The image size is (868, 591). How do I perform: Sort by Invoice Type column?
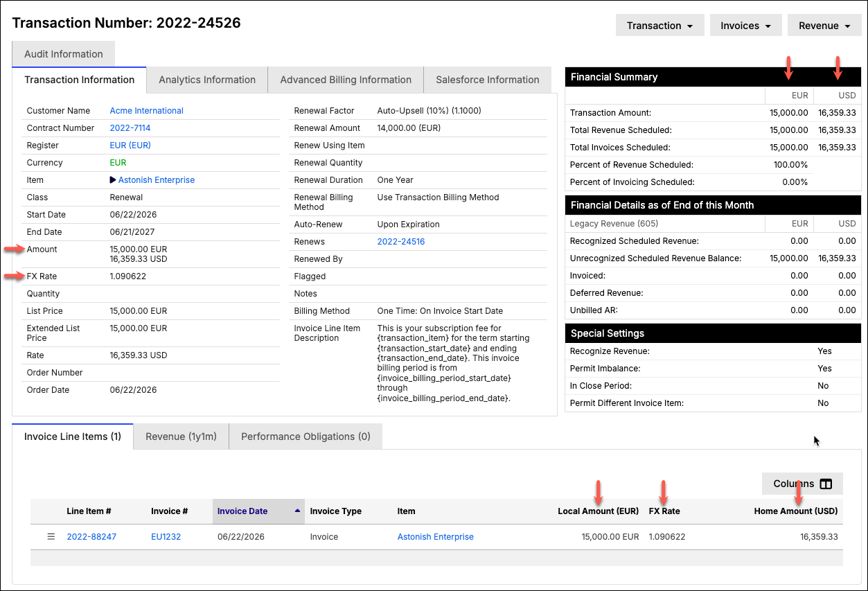pyautogui.click(x=336, y=511)
